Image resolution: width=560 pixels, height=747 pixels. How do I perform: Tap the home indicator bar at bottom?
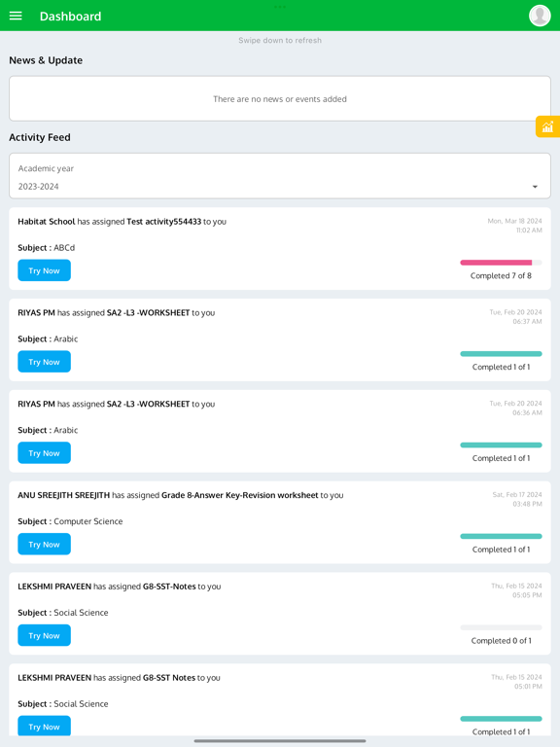click(280, 741)
